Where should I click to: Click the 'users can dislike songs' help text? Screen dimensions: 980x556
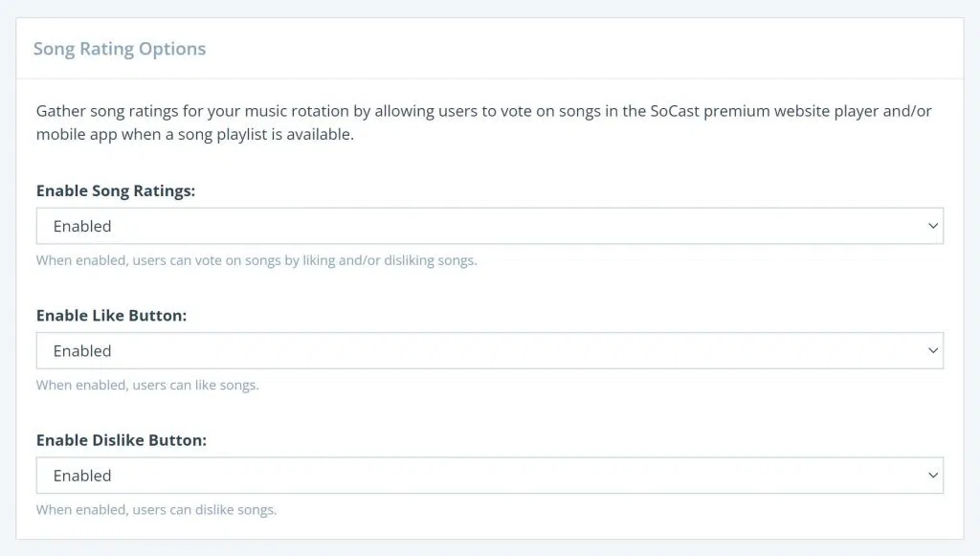pos(156,510)
